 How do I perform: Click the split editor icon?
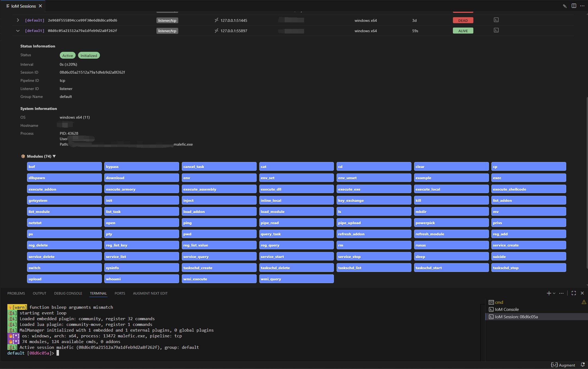pyautogui.click(x=574, y=6)
